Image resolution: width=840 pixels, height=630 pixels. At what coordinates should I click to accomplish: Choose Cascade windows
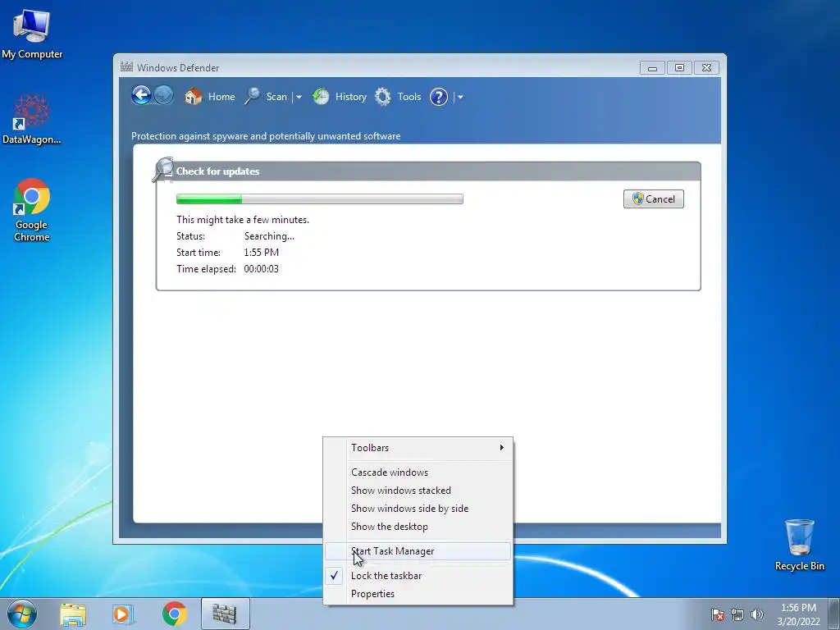coord(418,472)
